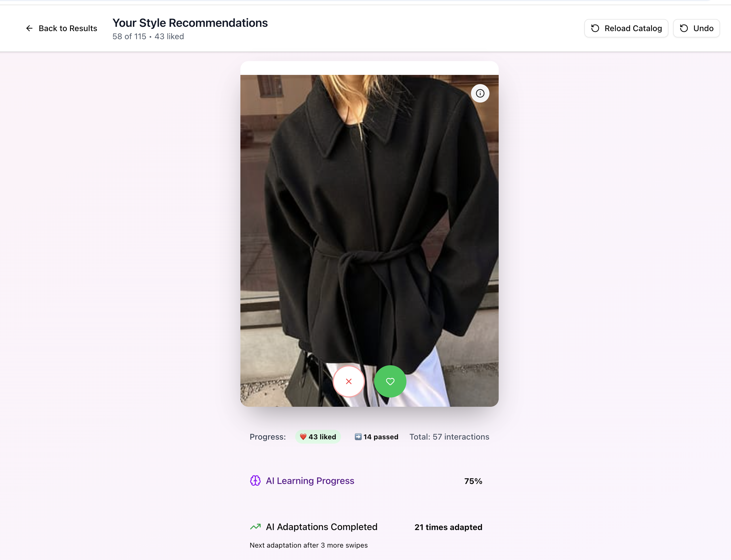The width and height of the screenshot is (731, 560).
Task: Click the purple brain icon
Action: 255,481
